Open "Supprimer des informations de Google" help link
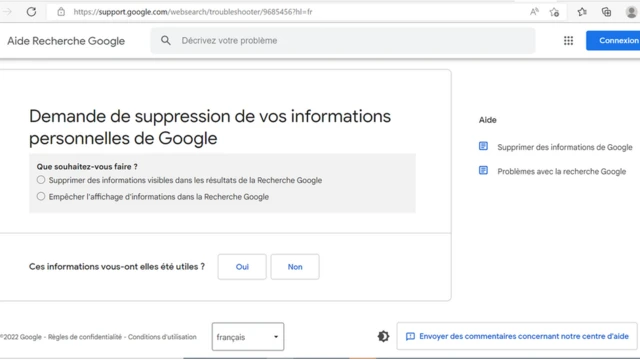The width and height of the screenshot is (640, 360). pyautogui.click(x=565, y=147)
